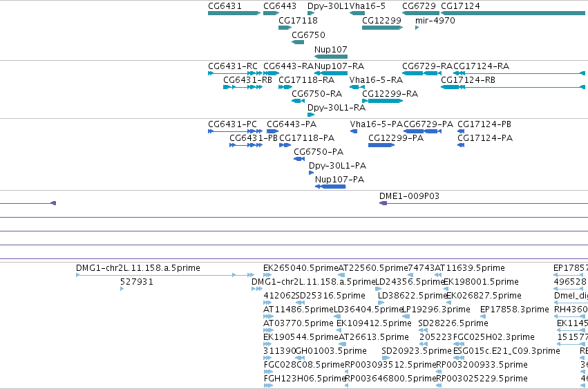Click the CG12299-PA protein bar
This screenshot has width=588, height=389.
pos(381,145)
